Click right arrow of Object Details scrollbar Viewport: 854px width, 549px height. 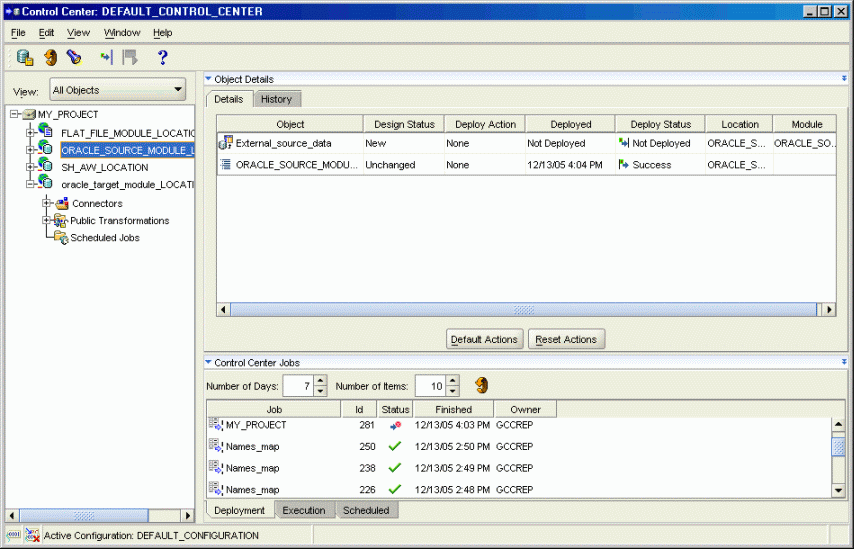(x=828, y=309)
